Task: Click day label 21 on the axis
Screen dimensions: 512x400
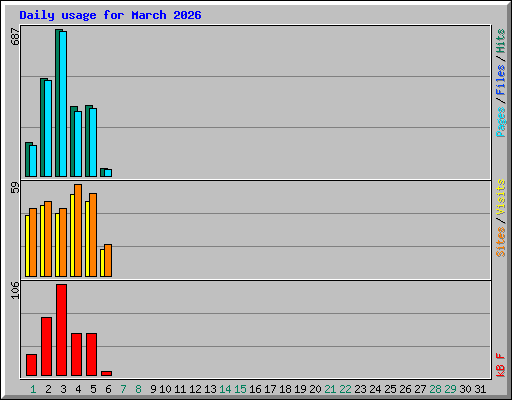Action: click(x=330, y=389)
